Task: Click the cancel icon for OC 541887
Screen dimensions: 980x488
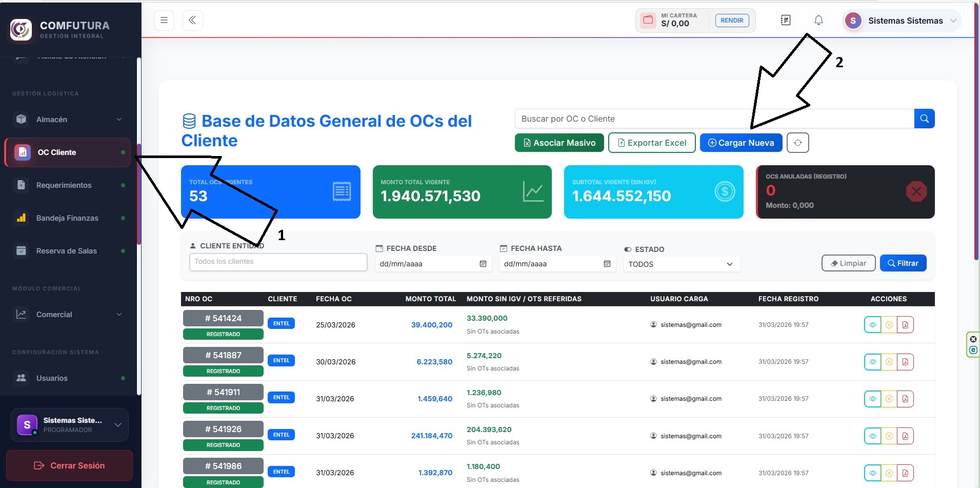Action: pos(889,362)
